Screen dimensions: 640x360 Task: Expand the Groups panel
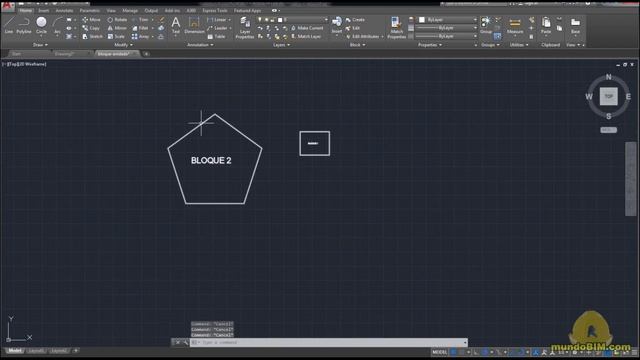tap(490, 45)
